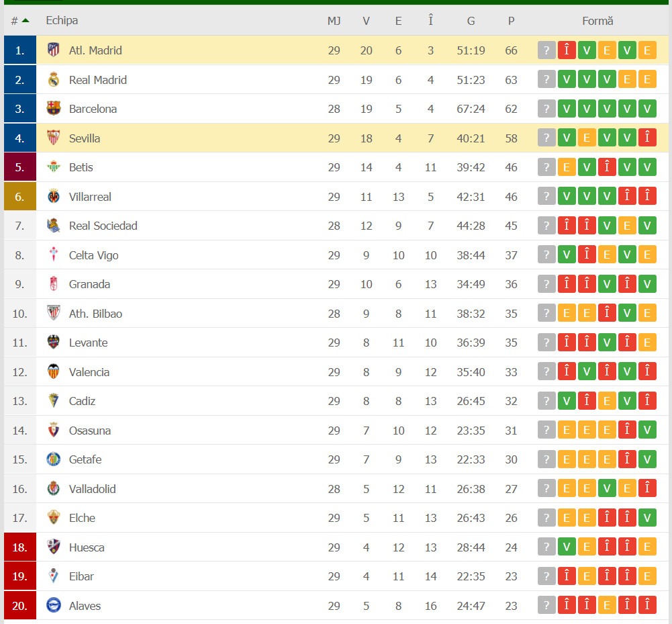Select the Huesca relegation-zone position badge 18

tap(19, 547)
